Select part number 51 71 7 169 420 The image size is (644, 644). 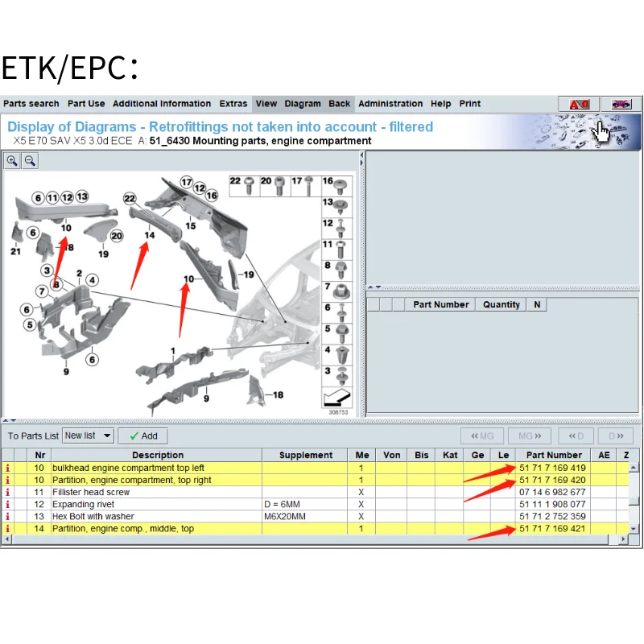click(x=552, y=480)
